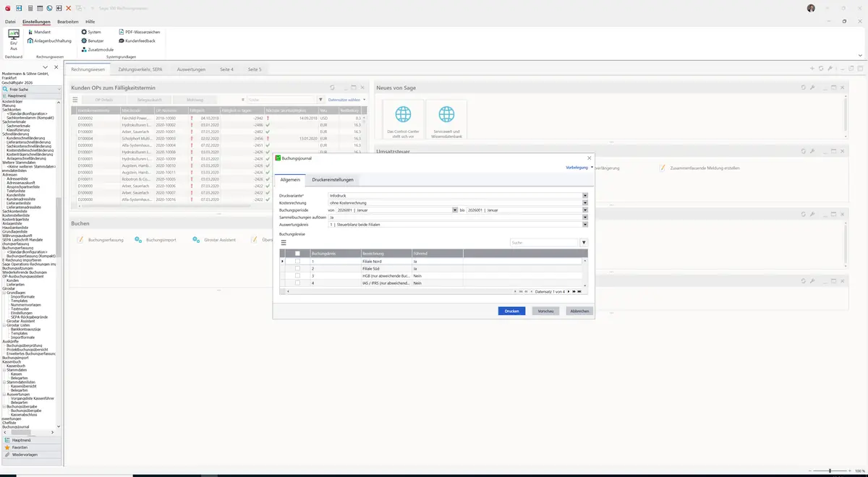Open Zusatzmodule in the ribbon
This screenshot has height=477, width=868.
(98, 50)
